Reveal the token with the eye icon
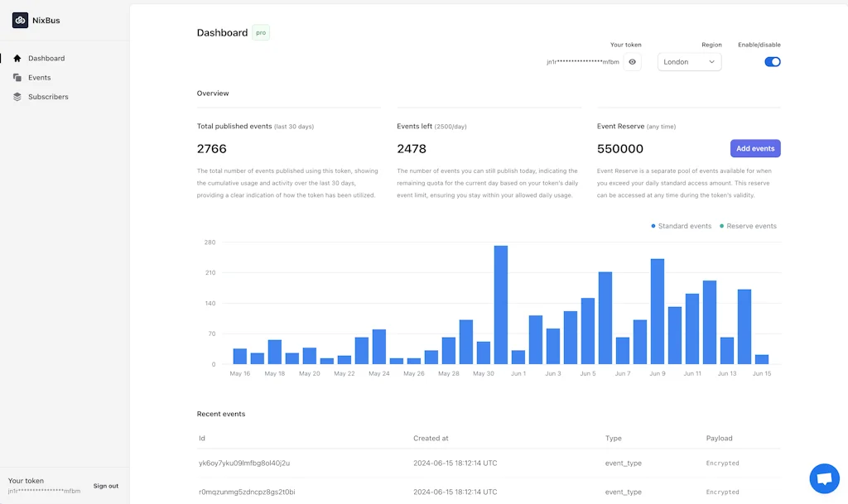The width and height of the screenshot is (848, 504). 632,61
